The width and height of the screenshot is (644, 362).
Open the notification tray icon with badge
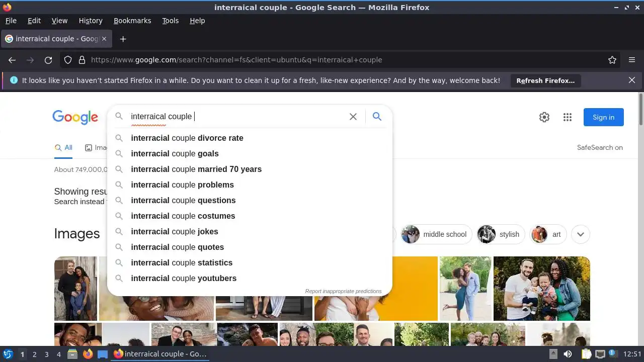[614, 354]
